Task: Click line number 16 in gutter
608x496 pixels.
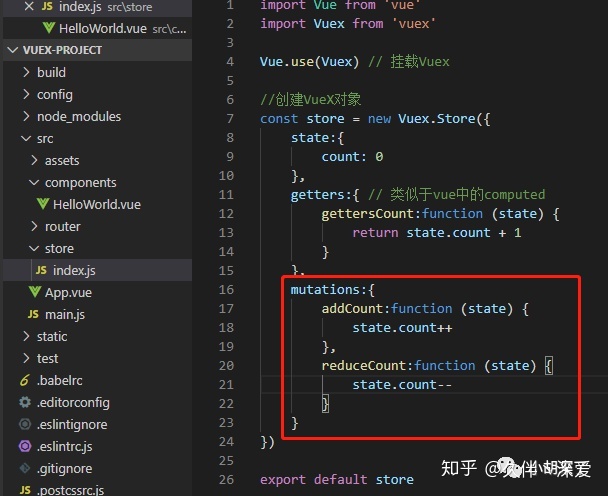Action: click(x=226, y=289)
